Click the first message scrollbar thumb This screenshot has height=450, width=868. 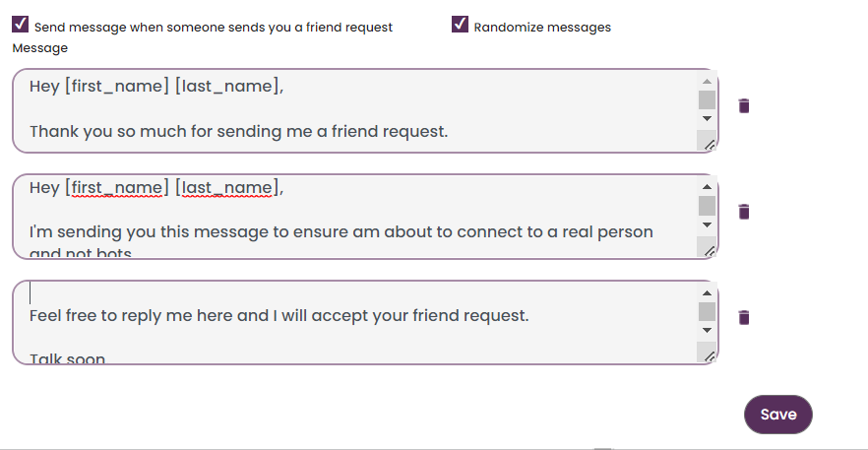pos(707,99)
